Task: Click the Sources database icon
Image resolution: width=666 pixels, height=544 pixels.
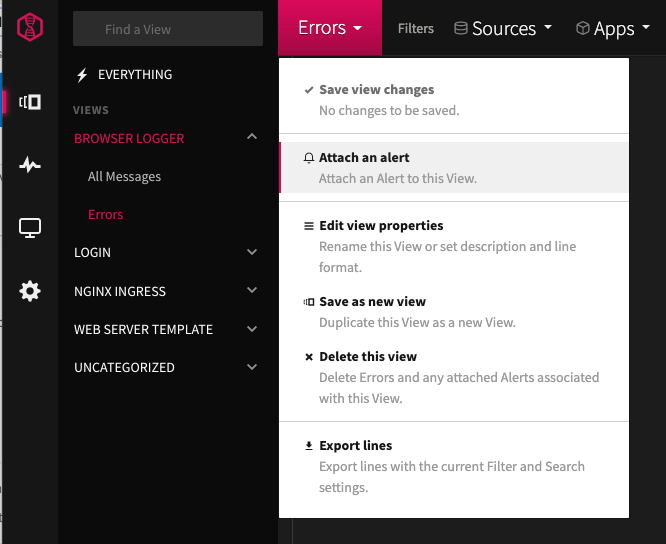Action: 460,28
